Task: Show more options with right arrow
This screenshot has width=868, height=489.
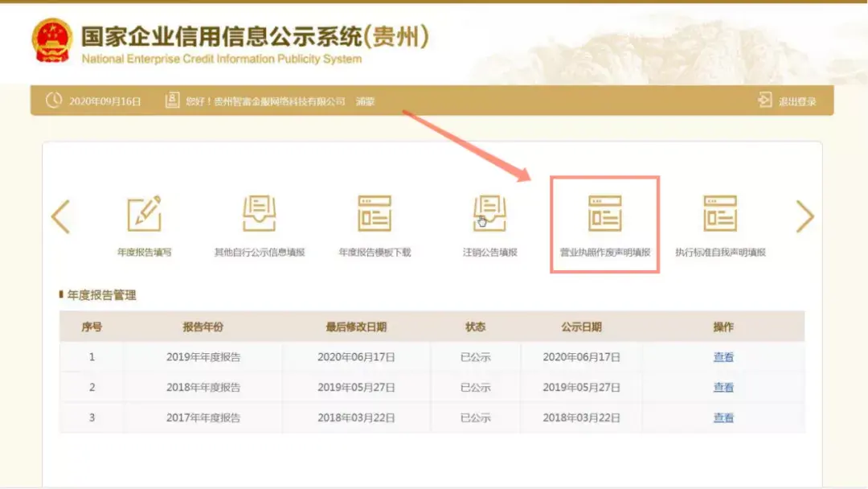Action: [805, 216]
